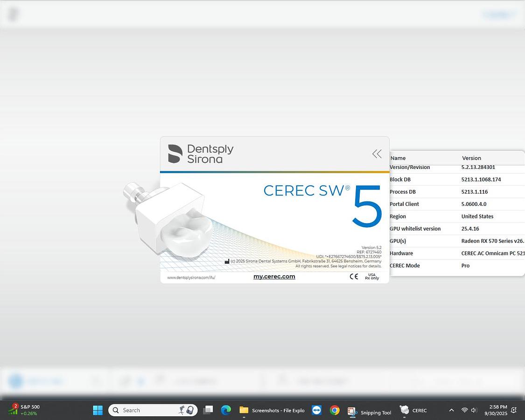Viewport: 525px width, 420px height.
Task: Click the Dentsply Sirona logo
Action: point(200,153)
